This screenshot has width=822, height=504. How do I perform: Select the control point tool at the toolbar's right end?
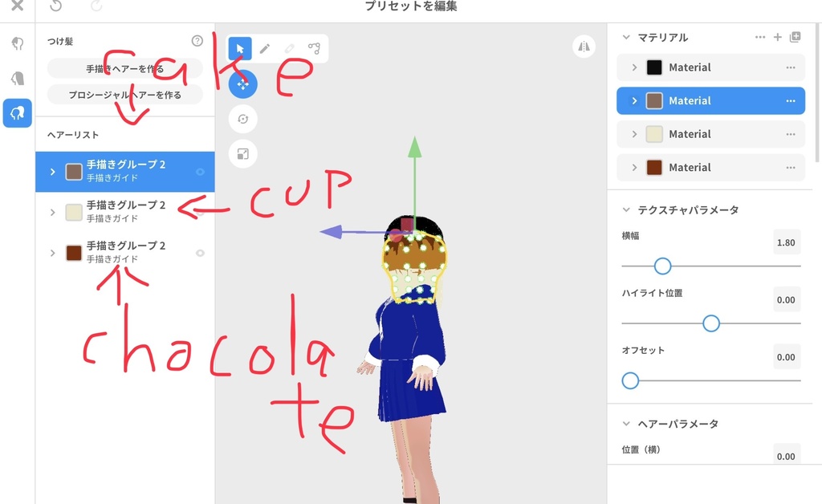pyautogui.click(x=314, y=48)
